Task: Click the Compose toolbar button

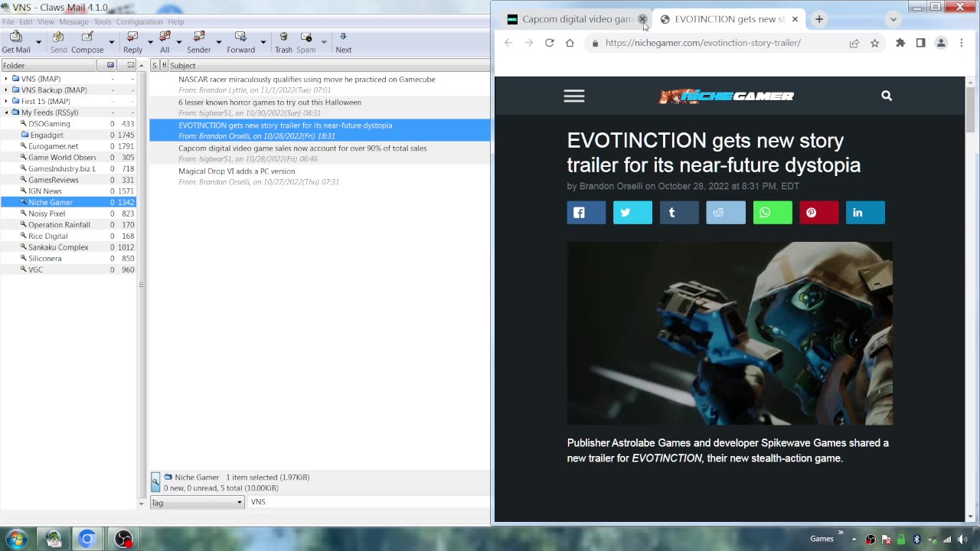Action: (87, 42)
